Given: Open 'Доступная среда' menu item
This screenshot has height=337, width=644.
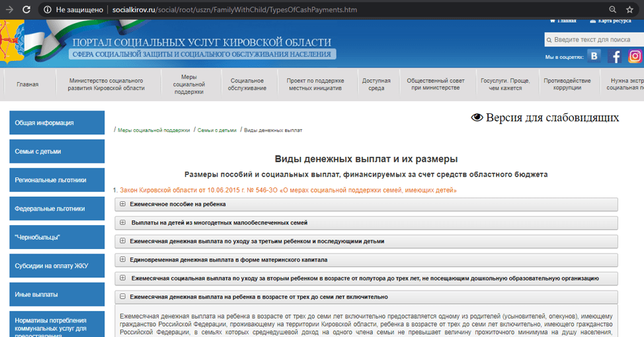Looking at the screenshot, I should click(x=376, y=84).
